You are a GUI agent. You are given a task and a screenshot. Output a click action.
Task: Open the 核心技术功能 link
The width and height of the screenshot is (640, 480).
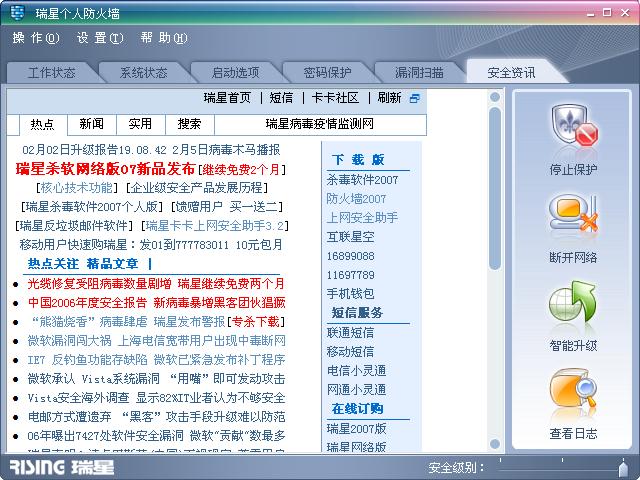76,188
